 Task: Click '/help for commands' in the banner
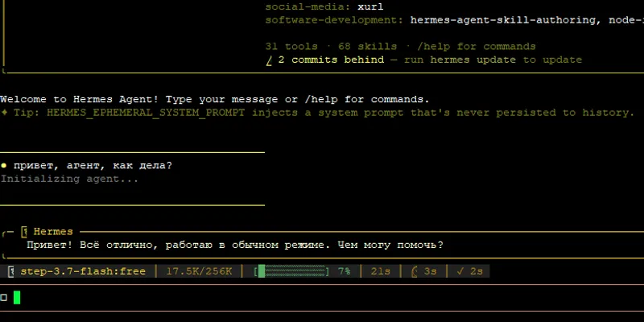(x=476, y=47)
